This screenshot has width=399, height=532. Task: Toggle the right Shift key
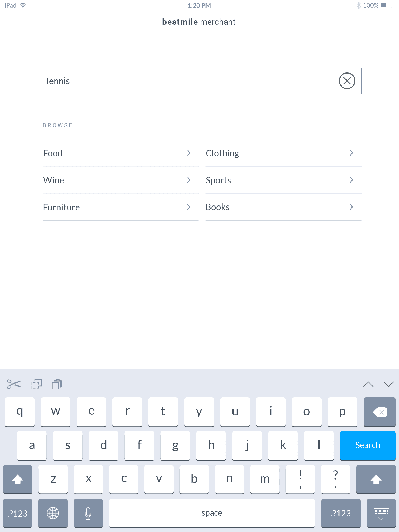pos(376,479)
